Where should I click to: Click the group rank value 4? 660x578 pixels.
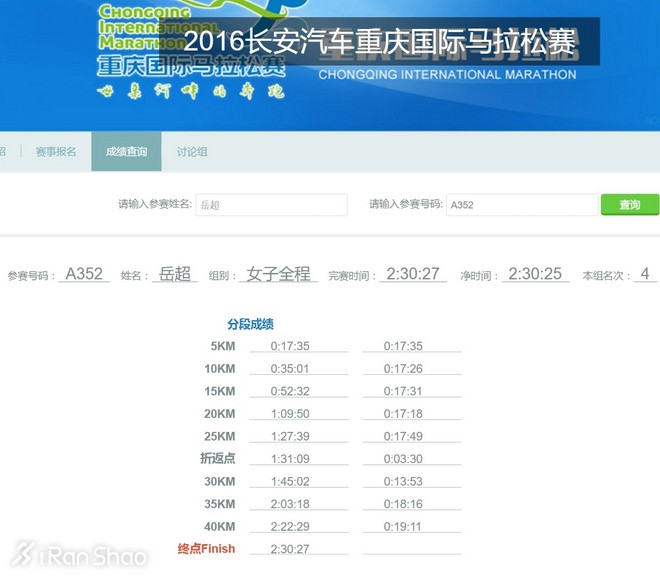[x=645, y=274]
